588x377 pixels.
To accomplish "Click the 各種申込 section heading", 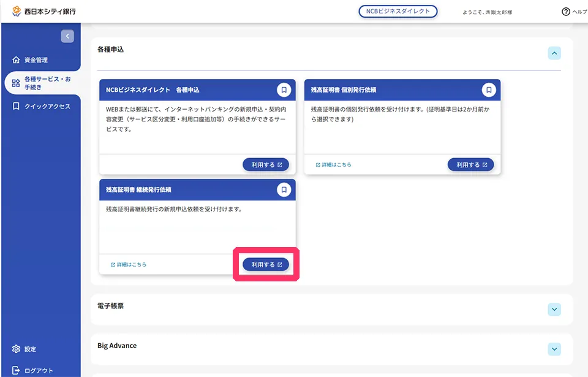I will pos(111,49).
